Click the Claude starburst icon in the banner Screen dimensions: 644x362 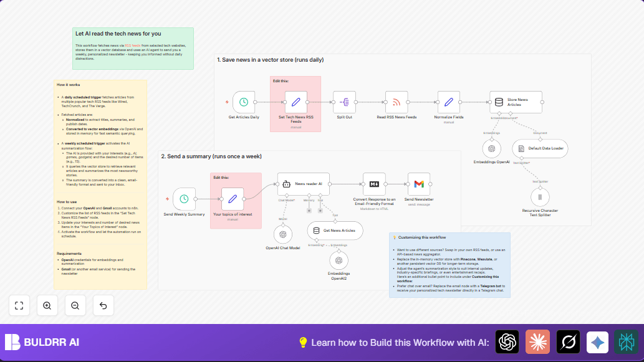point(537,342)
